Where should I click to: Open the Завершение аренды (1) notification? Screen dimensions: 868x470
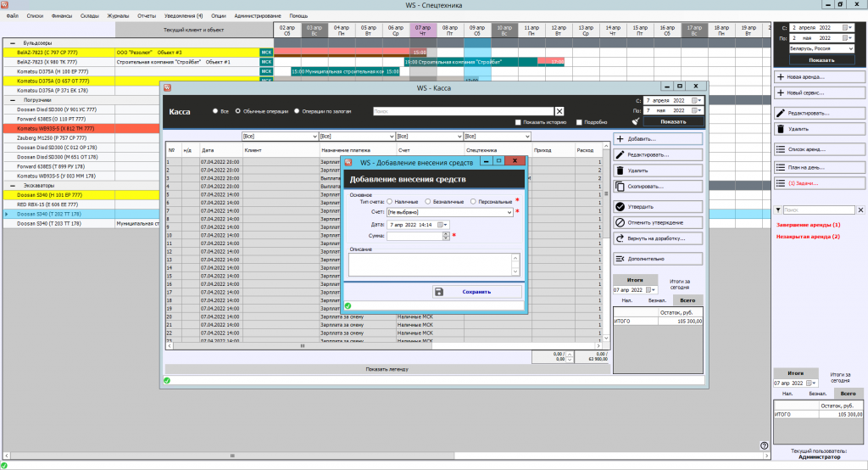click(x=808, y=225)
